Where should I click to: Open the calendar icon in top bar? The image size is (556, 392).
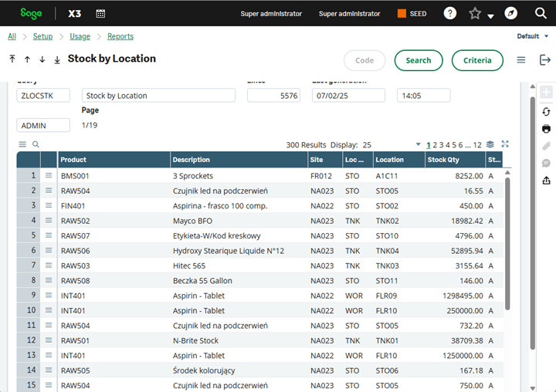(x=100, y=13)
